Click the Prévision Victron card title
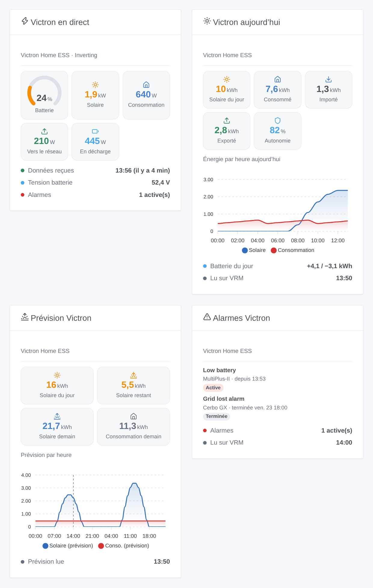This screenshot has width=373, height=588. (61, 318)
